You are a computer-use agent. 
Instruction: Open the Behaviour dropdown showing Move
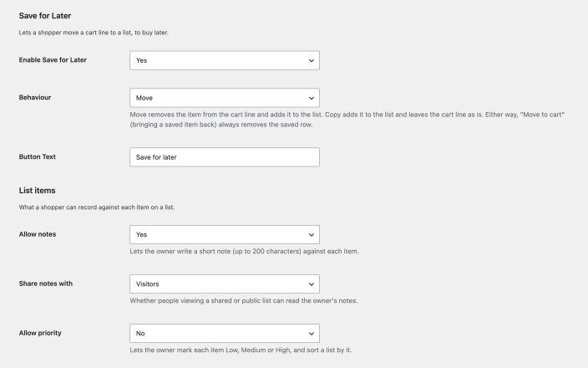pyautogui.click(x=225, y=98)
